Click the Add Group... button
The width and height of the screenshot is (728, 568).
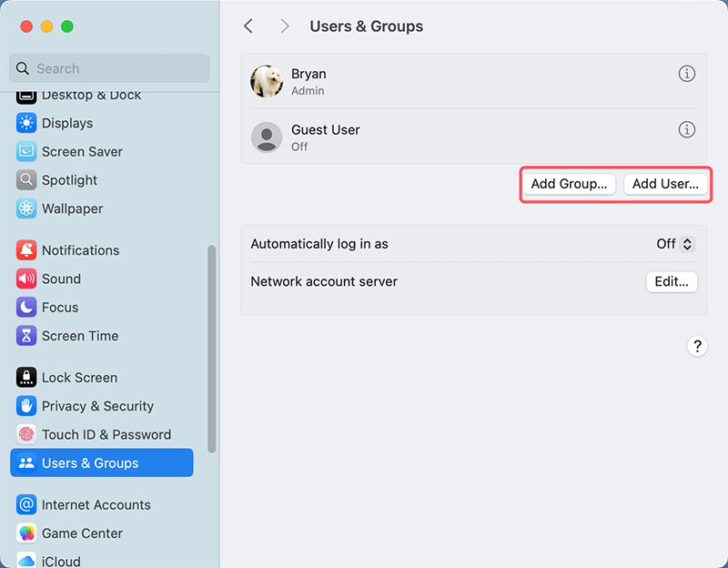click(569, 184)
